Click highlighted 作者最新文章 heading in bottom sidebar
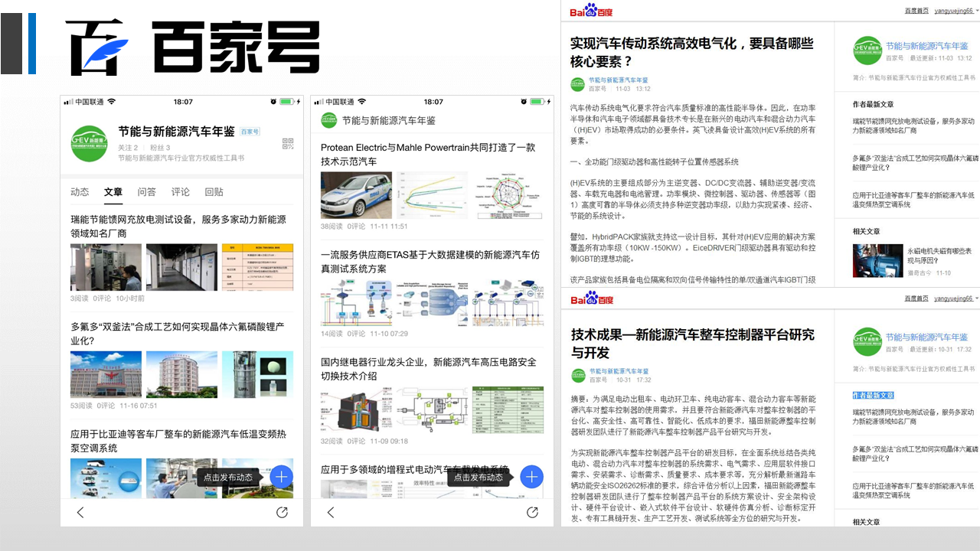Image resolution: width=980 pixels, height=551 pixels. click(x=873, y=395)
